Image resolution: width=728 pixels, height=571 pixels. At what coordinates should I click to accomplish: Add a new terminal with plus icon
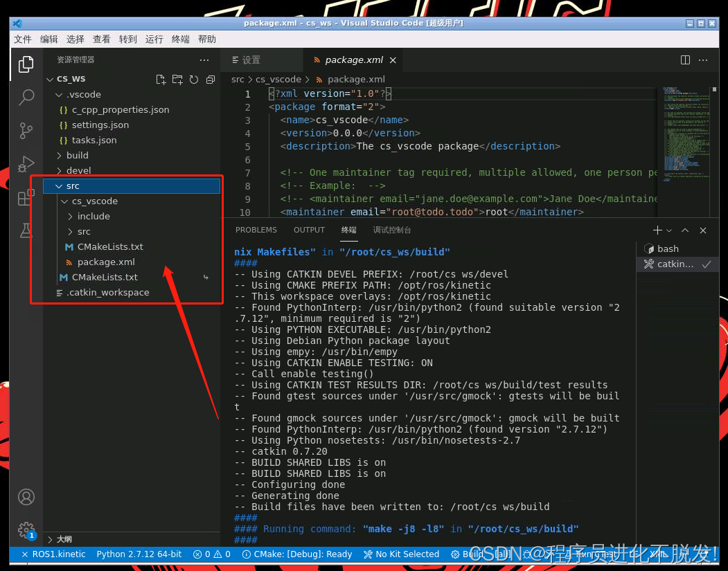coord(657,230)
